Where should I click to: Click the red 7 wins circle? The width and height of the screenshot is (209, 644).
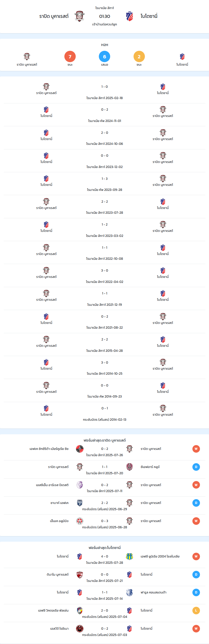click(x=70, y=57)
